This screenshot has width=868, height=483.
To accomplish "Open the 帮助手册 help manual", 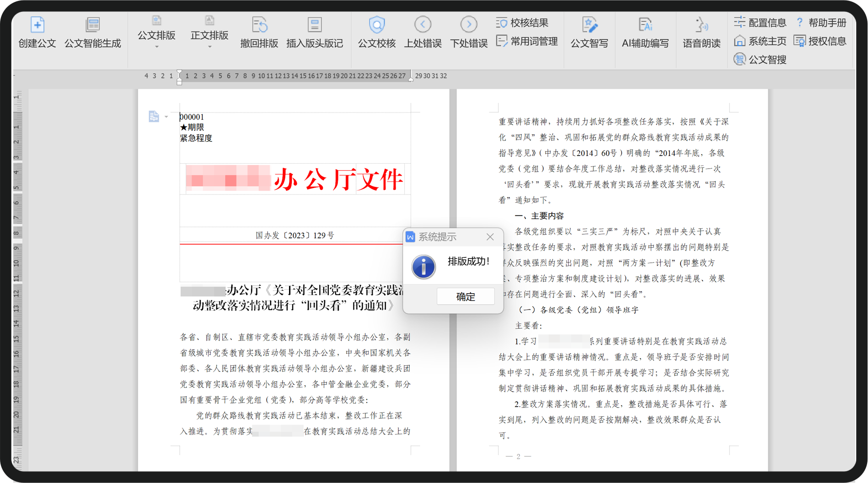I will coord(821,23).
